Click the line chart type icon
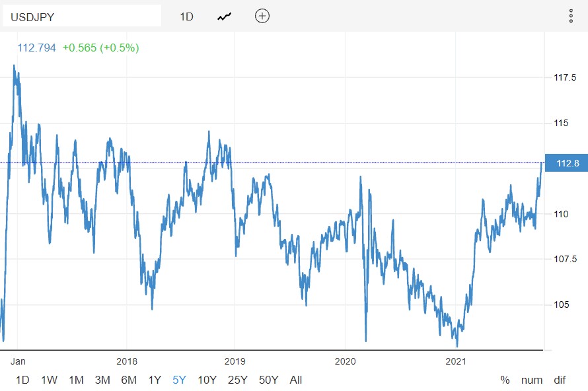Image resolution: width=588 pixels, height=391 pixels. pyautogui.click(x=225, y=17)
